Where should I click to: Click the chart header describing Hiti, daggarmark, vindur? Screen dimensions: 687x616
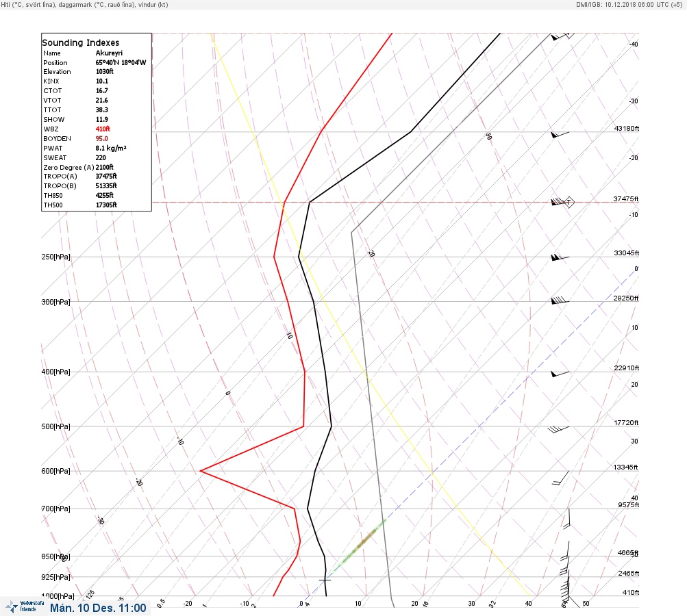pyautogui.click(x=84, y=5)
